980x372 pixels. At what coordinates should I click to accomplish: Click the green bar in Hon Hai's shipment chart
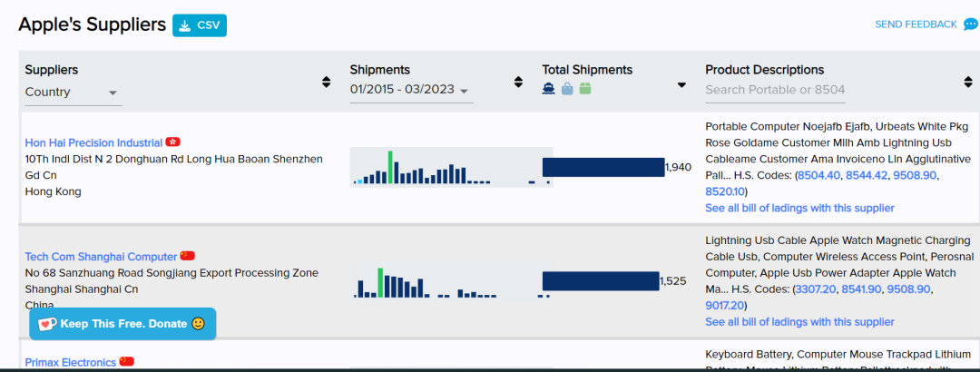point(391,168)
